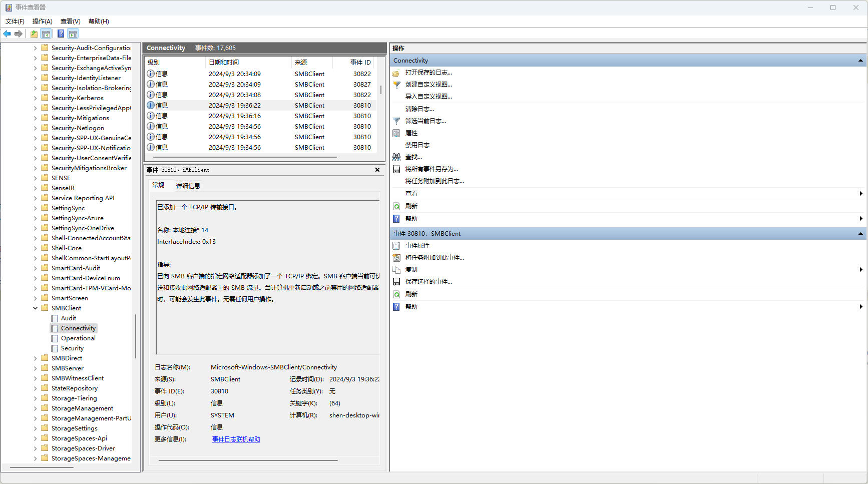Select event 30822 at 20:34:08
Viewport: 868px width, 484px height.
260,95
